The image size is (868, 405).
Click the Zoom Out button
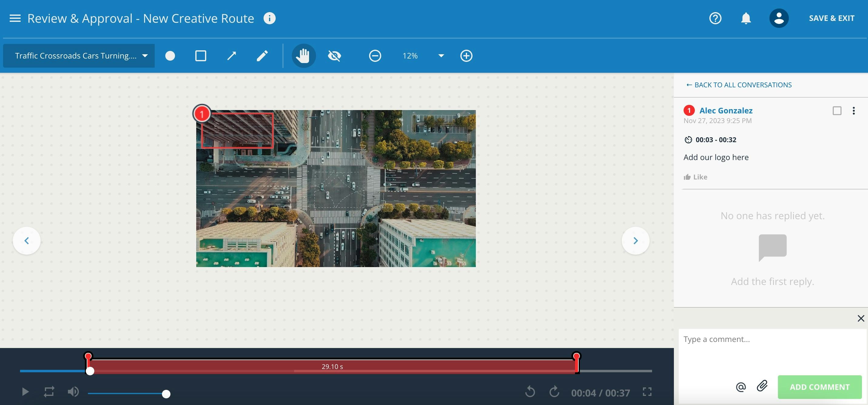(x=374, y=55)
